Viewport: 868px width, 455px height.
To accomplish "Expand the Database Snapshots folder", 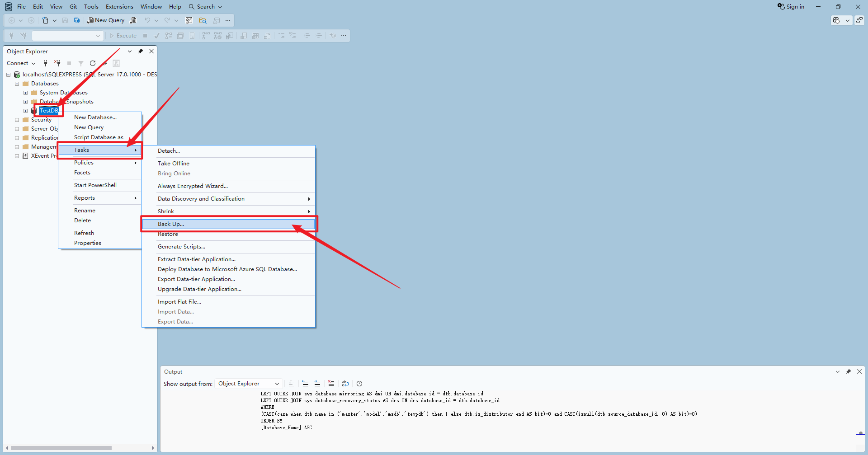I will coord(25,102).
